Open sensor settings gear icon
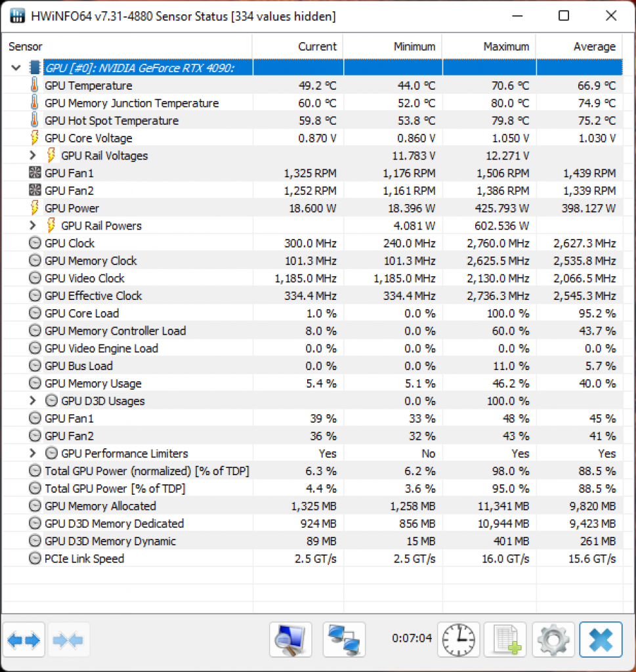 coord(553,640)
